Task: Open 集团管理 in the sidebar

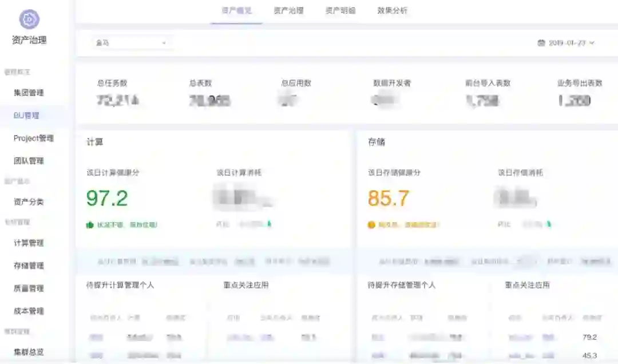Action: tap(29, 93)
